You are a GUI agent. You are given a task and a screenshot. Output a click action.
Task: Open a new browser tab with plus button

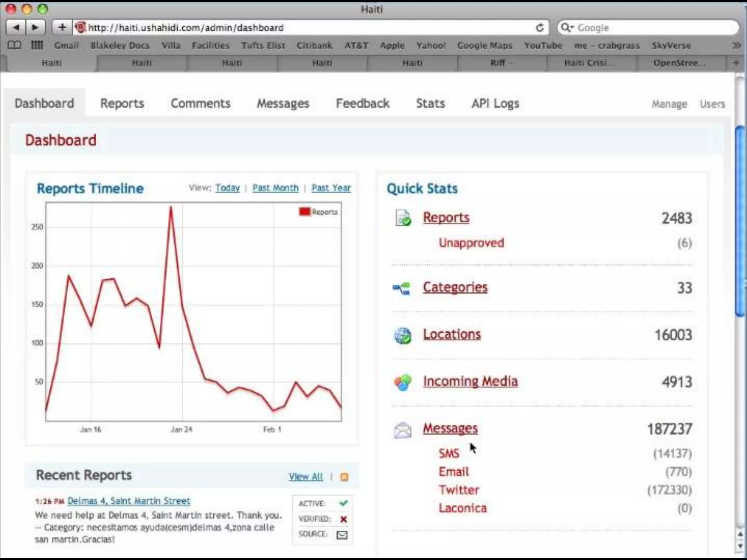pos(736,63)
